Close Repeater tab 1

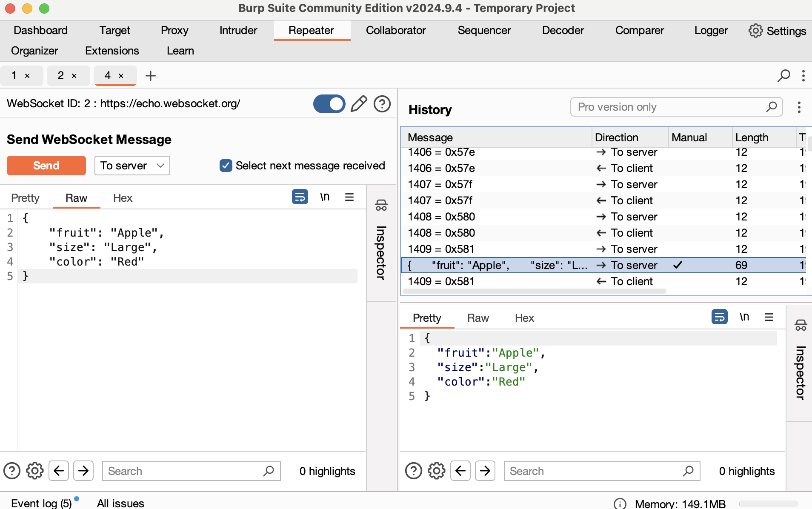(x=27, y=76)
